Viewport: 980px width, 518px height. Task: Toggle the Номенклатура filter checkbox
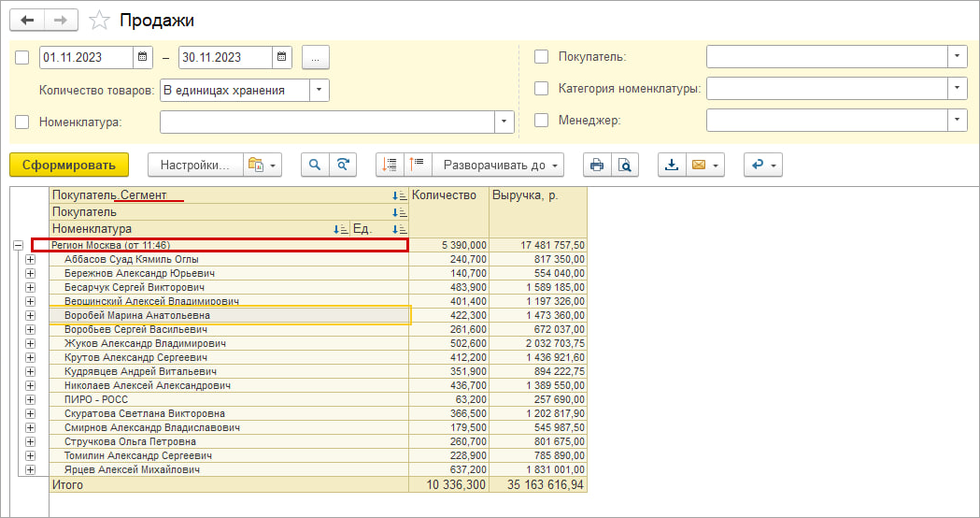coord(22,122)
